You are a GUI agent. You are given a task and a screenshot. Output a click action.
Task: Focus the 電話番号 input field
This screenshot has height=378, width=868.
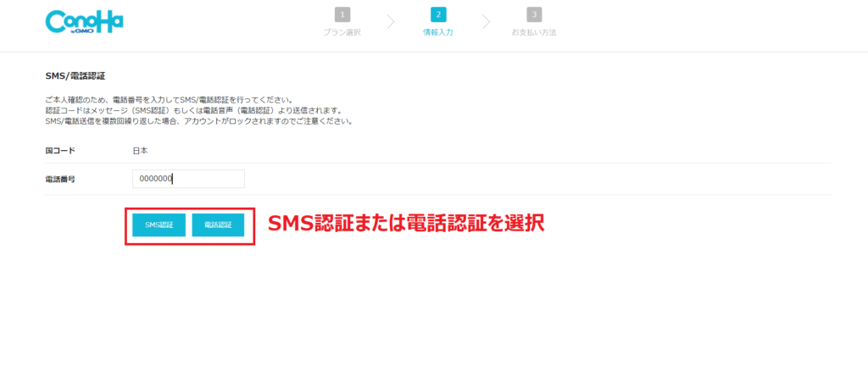pyautogui.click(x=188, y=179)
